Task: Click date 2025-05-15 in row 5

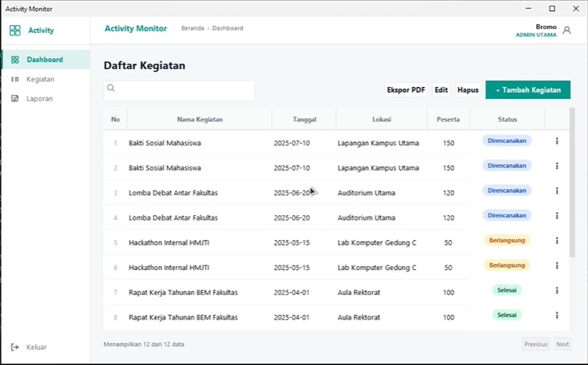Action: (x=292, y=243)
